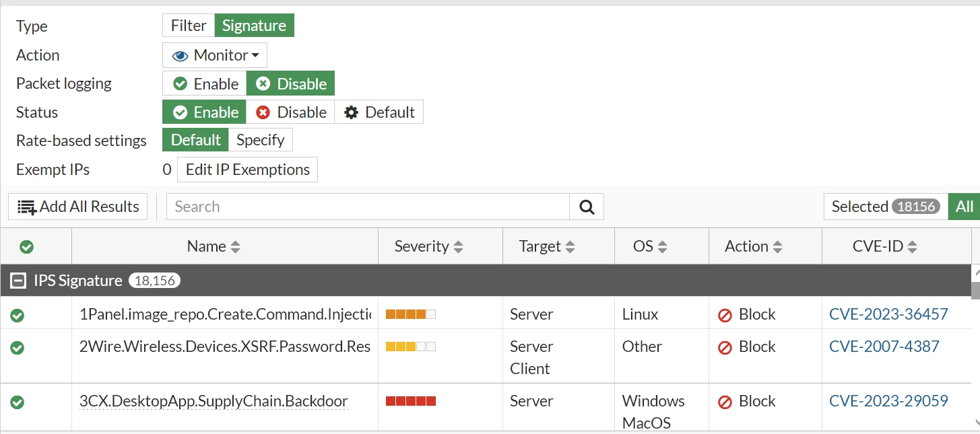
Task: Sort by OS column
Action: (651, 246)
